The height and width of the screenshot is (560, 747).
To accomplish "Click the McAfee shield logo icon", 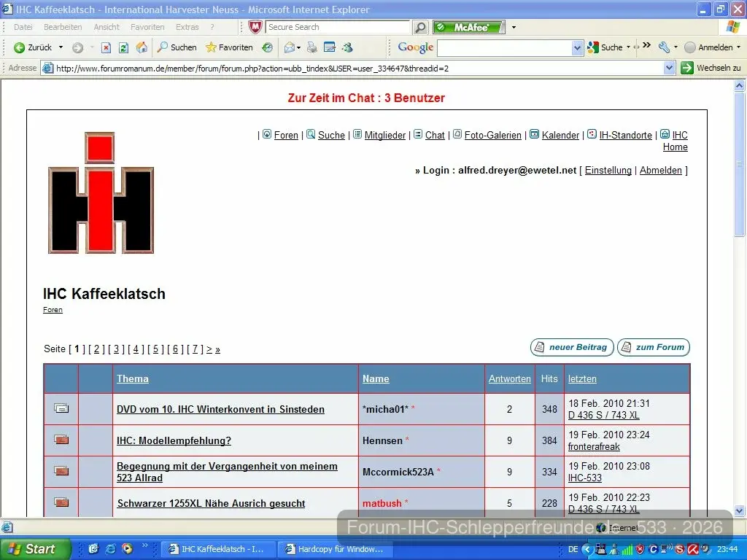I will click(255, 27).
